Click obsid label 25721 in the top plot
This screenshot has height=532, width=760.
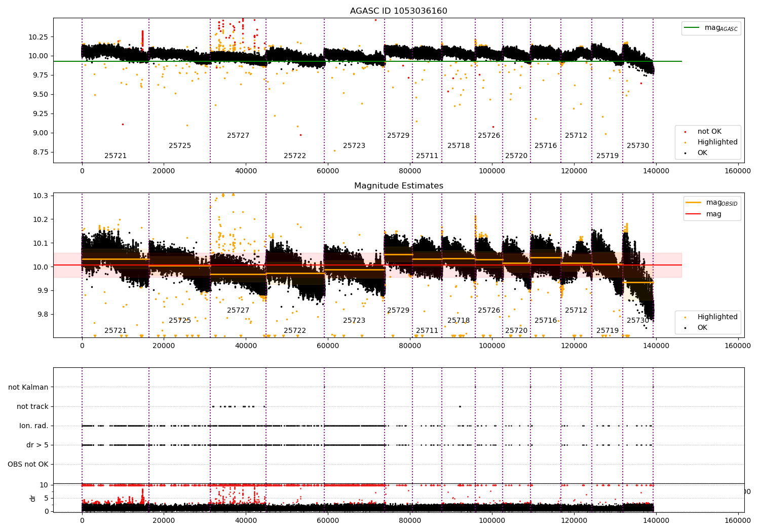(116, 156)
